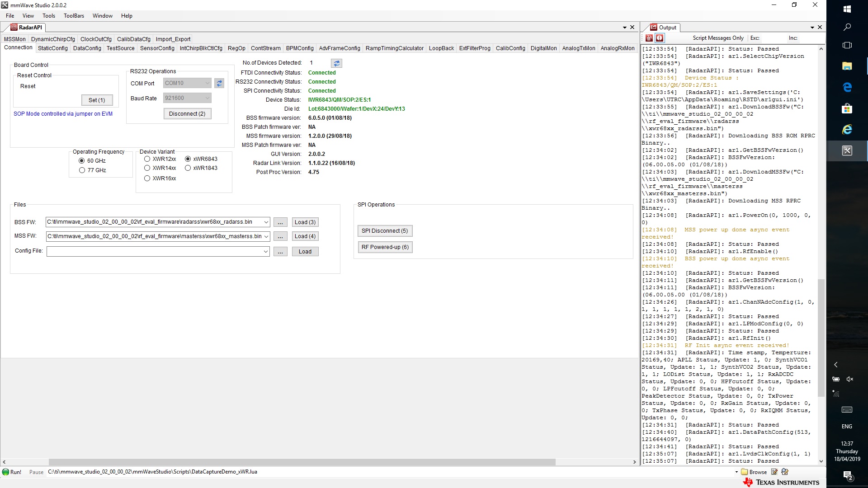Open the COM Port dropdown
This screenshot has width=868, height=488.
click(187, 83)
